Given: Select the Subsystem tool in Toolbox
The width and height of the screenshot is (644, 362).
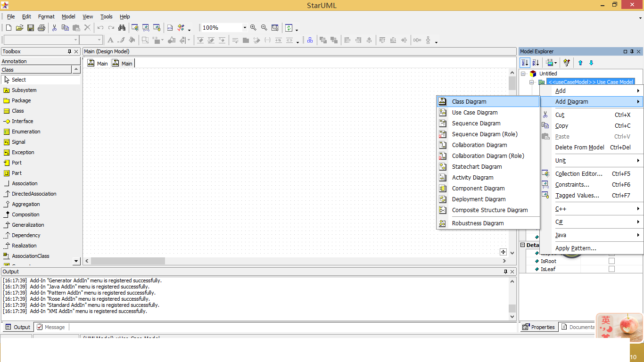Looking at the screenshot, I should [x=41, y=90].
